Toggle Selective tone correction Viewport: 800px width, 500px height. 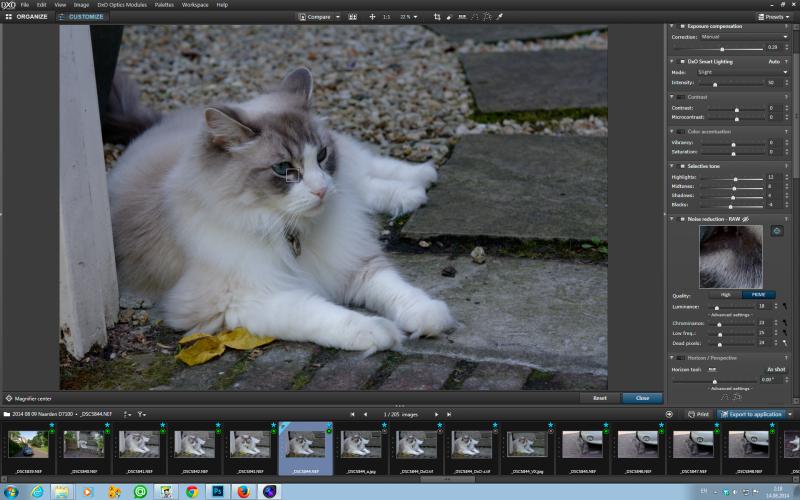pos(682,166)
